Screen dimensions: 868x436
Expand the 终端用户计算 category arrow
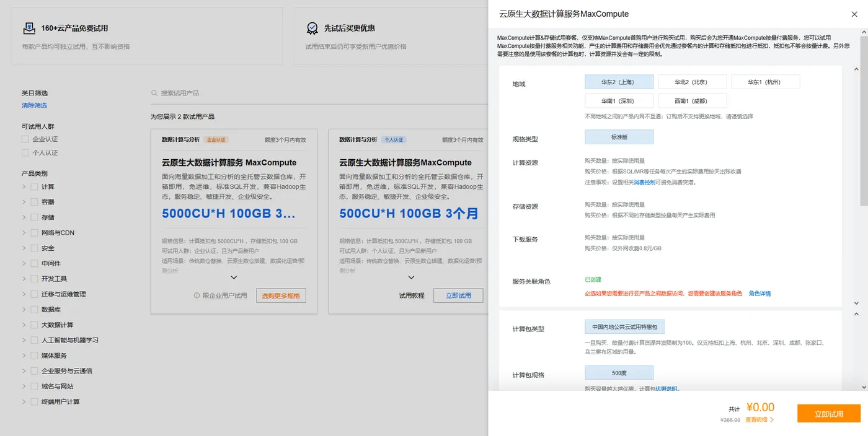click(24, 401)
